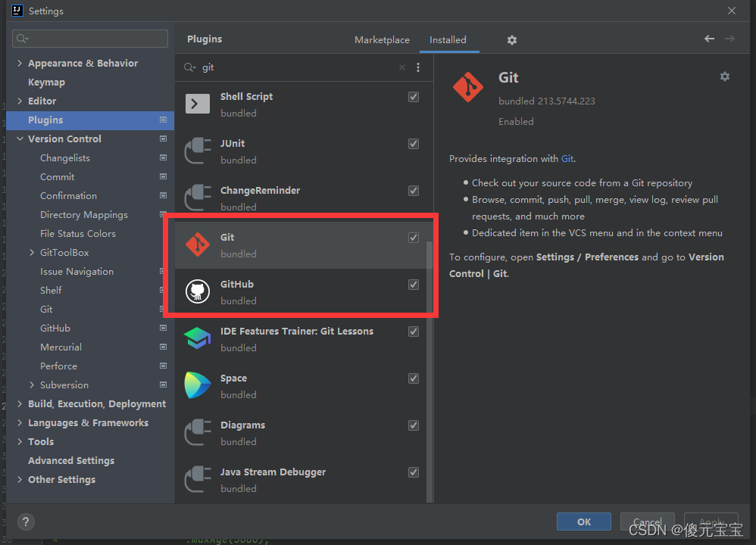This screenshot has width=756, height=545.
Task: Click the JUnit plugin plug icon
Action: [198, 151]
